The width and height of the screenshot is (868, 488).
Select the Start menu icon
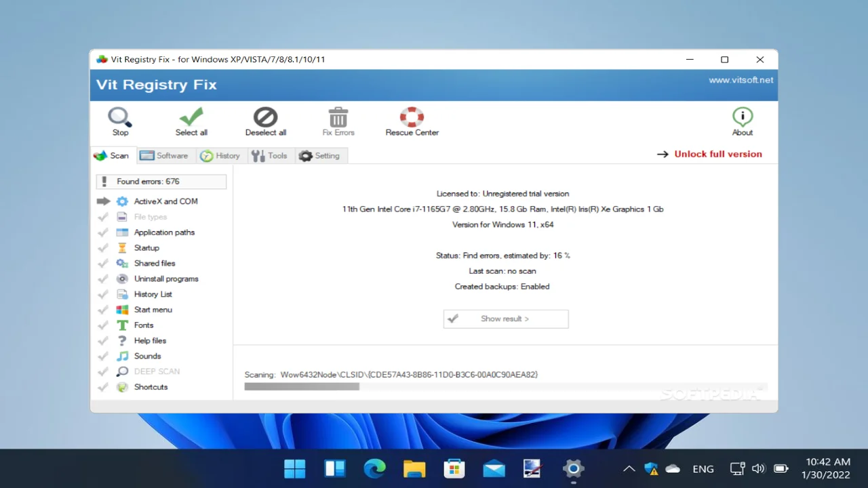coord(122,310)
